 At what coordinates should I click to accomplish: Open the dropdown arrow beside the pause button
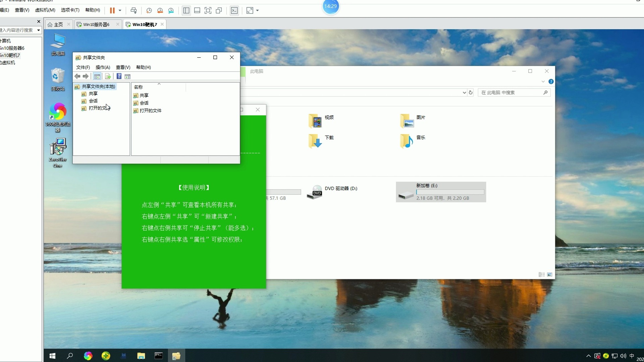(120, 10)
